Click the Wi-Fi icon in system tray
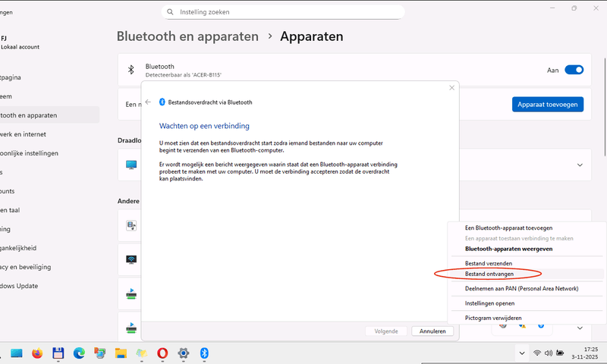 tap(537, 353)
